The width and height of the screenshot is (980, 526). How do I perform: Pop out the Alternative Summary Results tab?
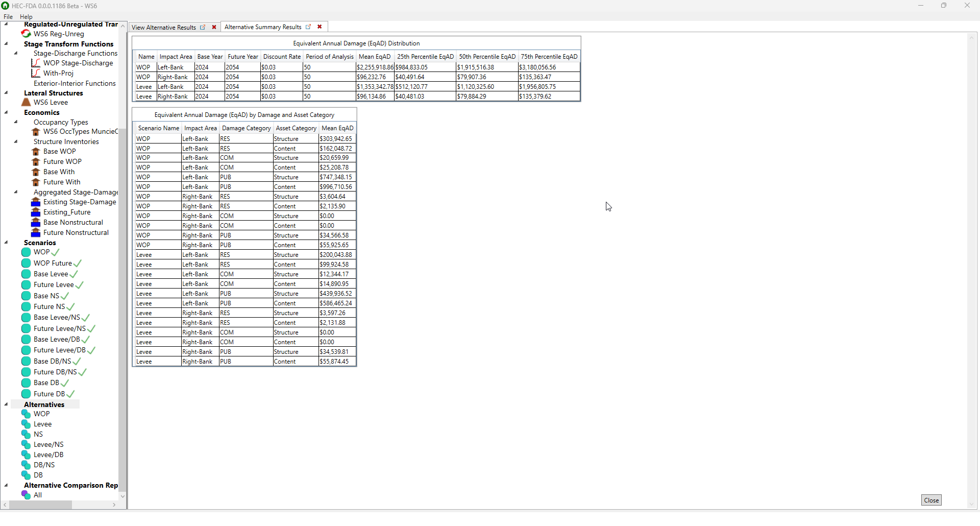click(x=308, y=27)
